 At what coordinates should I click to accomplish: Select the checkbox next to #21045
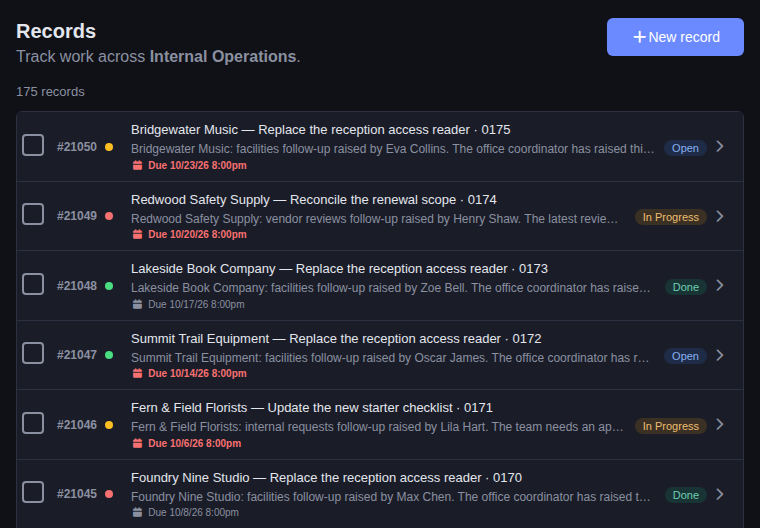(33, 492)
